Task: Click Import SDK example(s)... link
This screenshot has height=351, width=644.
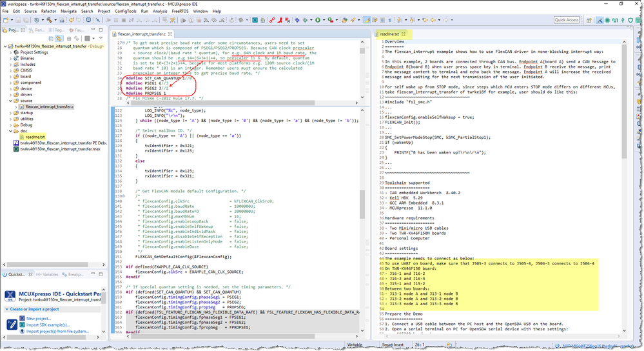Action: pyautogui.click(x=48, y=325)
